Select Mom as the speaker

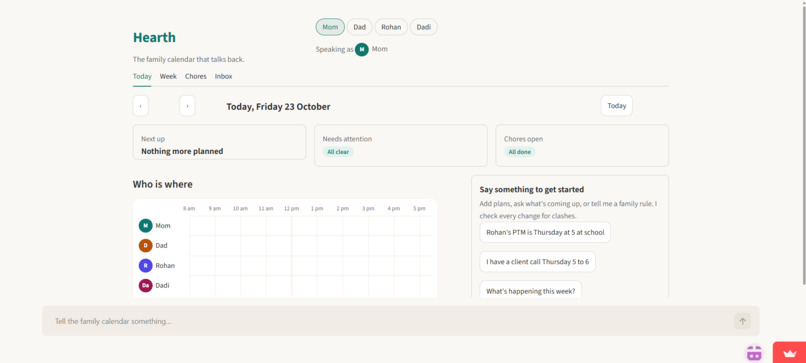330,27
